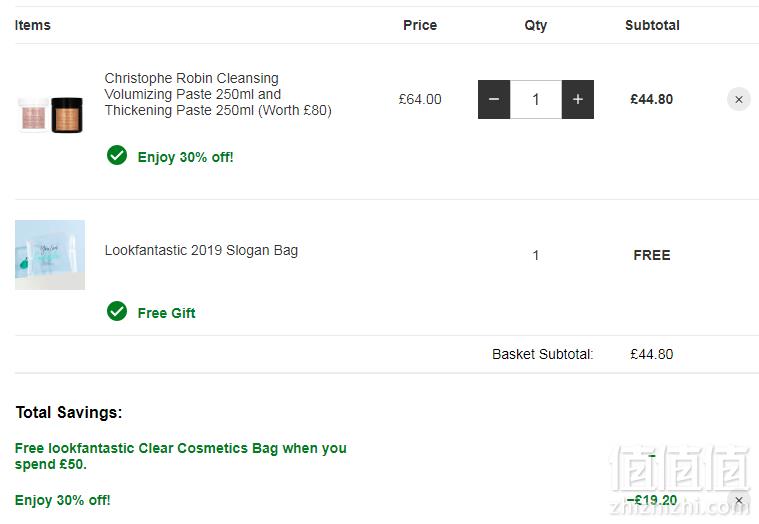Open Christophe Robin Cleansing Volumizing Paste link
The image size is (759, 524).
click(x=218, y=94)
